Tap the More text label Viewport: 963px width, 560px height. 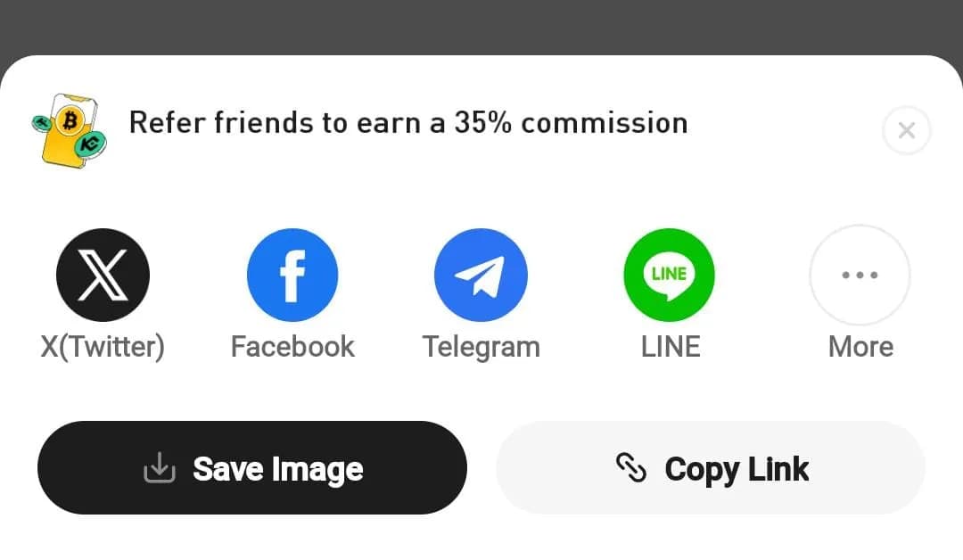click(x=860, y=347)
